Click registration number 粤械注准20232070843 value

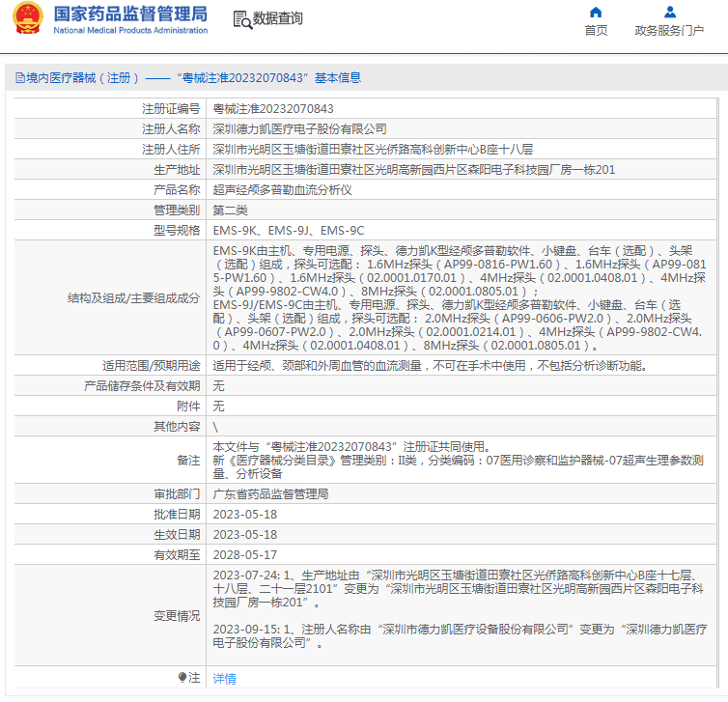(273, 109)
